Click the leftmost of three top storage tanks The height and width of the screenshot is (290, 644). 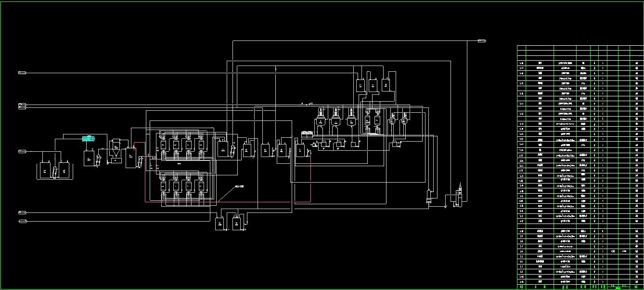pos(360,85)
